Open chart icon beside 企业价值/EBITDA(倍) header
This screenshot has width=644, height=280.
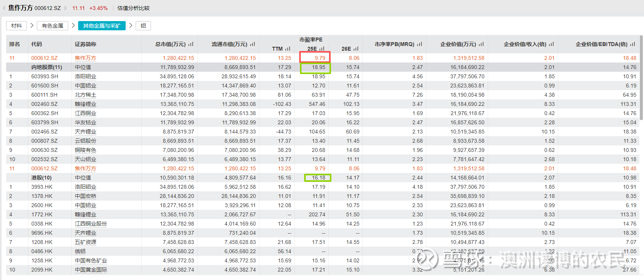[633, 44]
